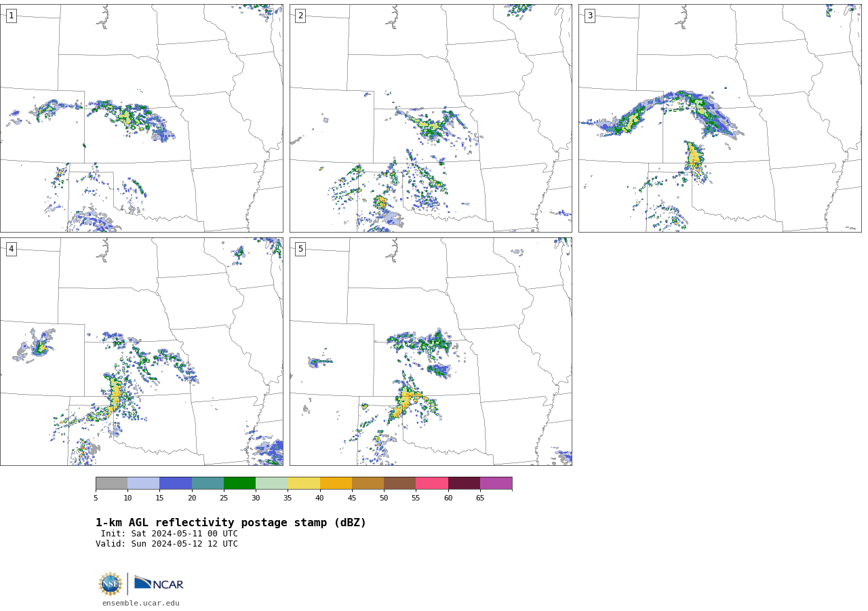The image size is (868, 611).
Task: Open postage stamp panel 3
Action: 720,118
